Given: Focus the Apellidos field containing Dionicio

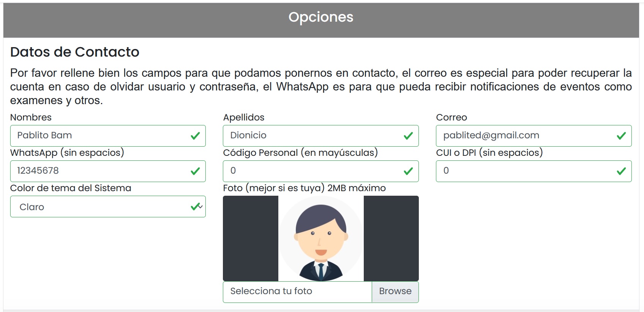Looking at the screenshot, I should click(321, 136).
